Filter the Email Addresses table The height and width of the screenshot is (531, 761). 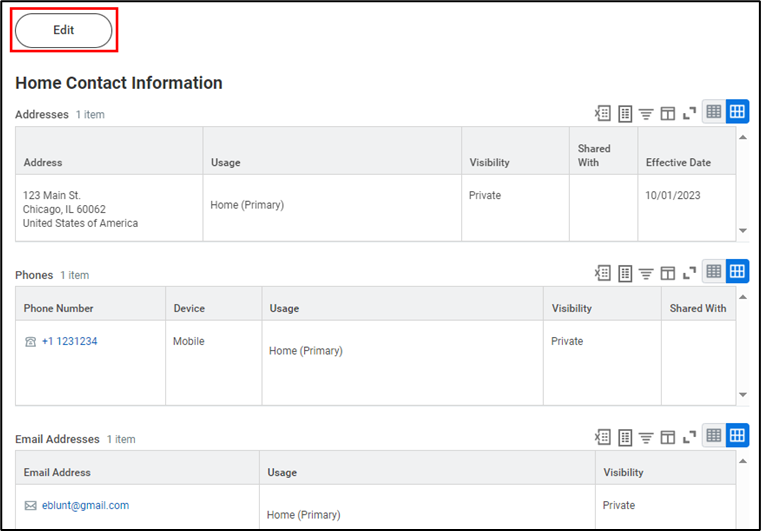click(646, 437)
